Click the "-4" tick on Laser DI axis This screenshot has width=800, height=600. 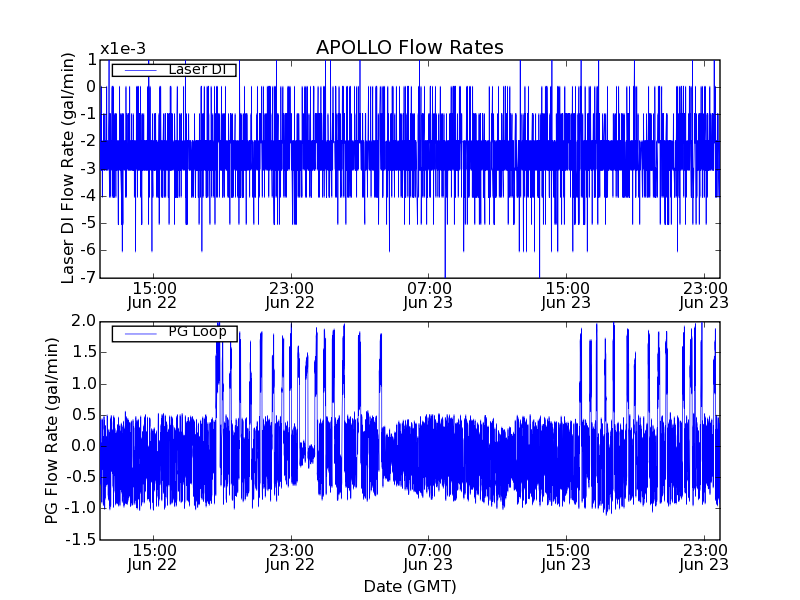(x=87, y=196)
